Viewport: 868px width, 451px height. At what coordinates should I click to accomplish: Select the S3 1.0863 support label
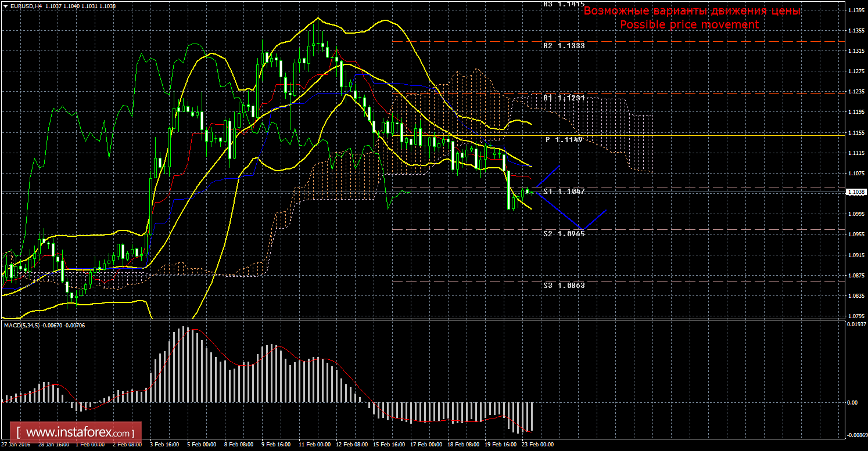(564, 286)
